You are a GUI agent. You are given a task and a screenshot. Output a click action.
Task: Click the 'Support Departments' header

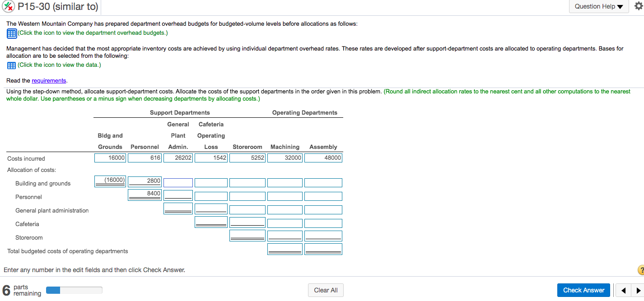tap(180, 112)
